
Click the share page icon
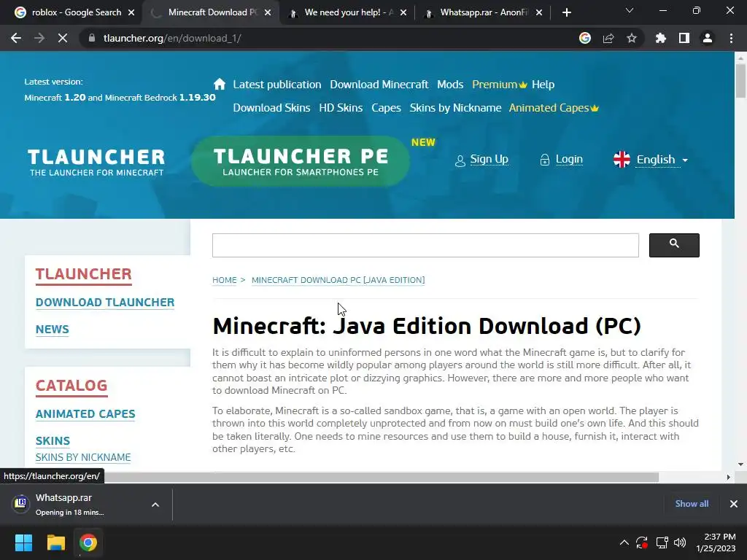(608, 38)
